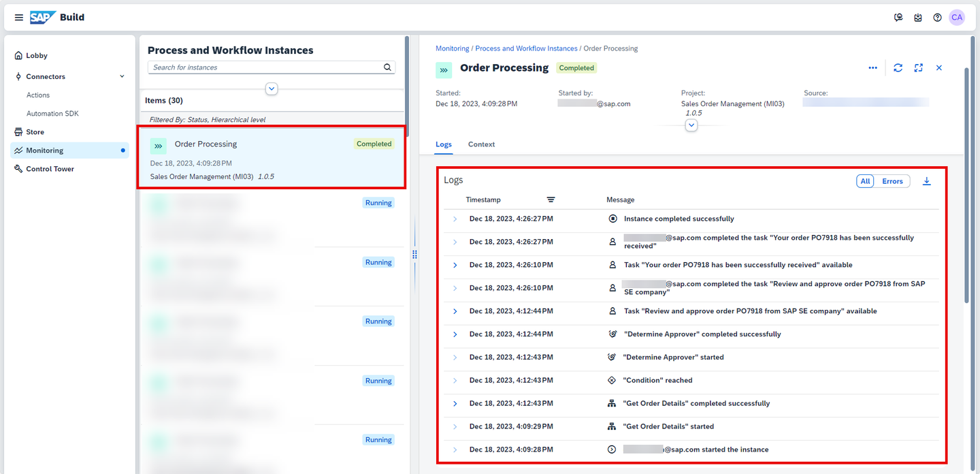Open the CA user avatar

coord(957,18)
